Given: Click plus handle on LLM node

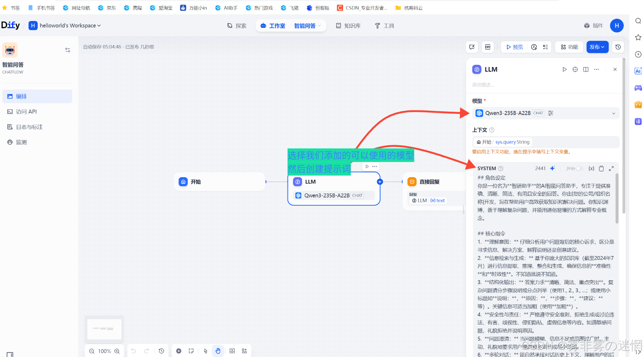Looking at the screenshot, I should (x=380, y=182).
